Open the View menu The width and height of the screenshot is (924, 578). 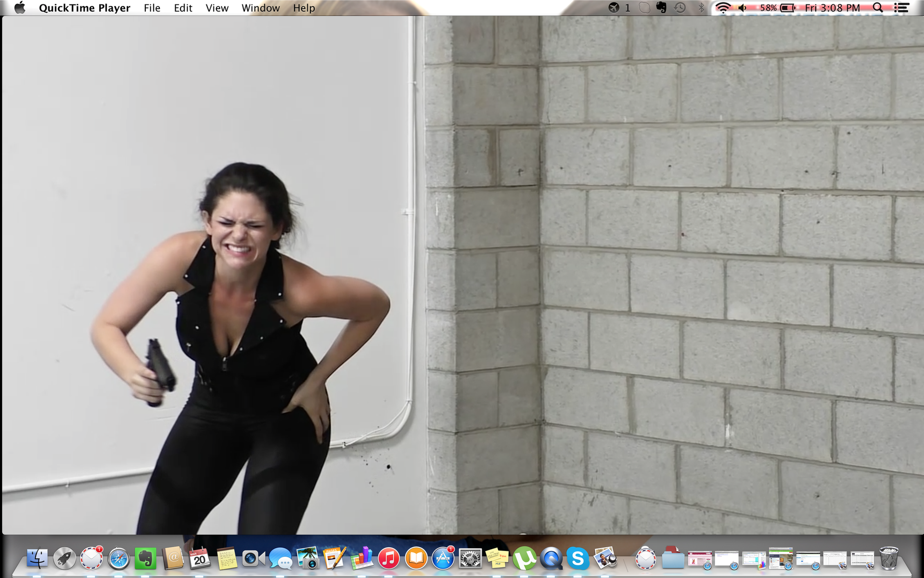(x=217, y=8)
